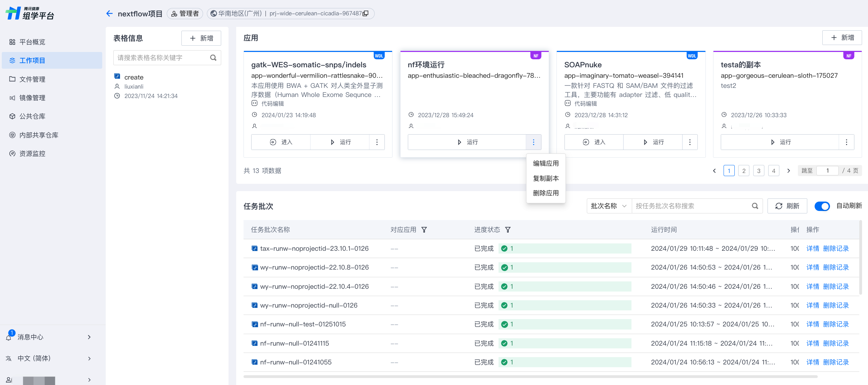Click the back arrow beside nextflow项目

coord(110,14)
